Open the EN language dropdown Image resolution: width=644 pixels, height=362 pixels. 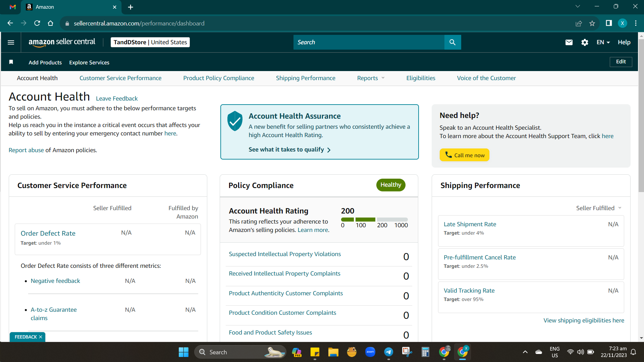click(603, 42)
